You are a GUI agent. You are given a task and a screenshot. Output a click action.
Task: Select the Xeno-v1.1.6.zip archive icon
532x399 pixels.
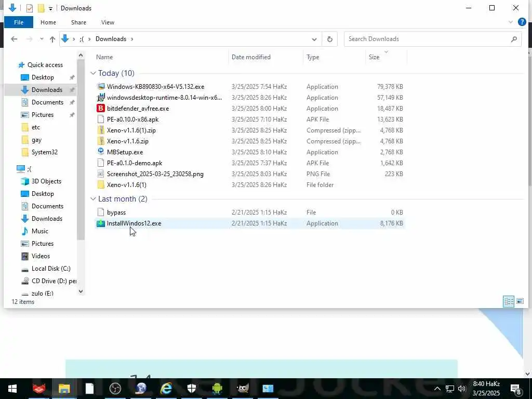[101, 141]
